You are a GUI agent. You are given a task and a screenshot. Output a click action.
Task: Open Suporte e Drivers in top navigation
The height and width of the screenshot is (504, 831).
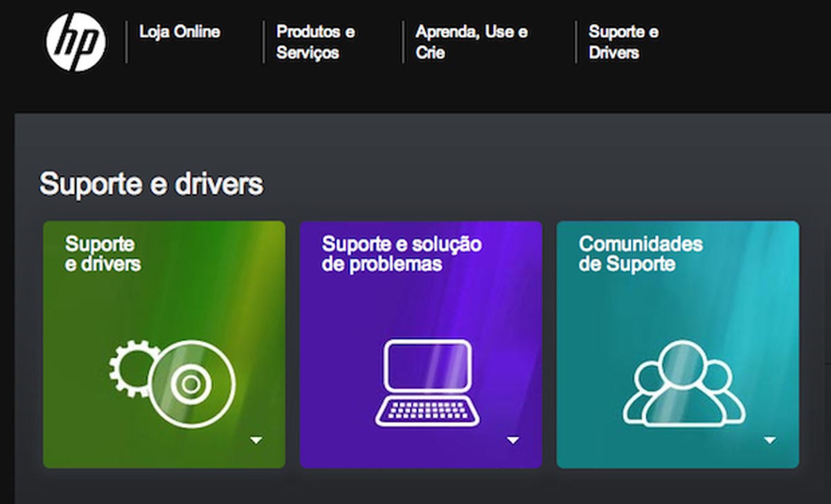623,42
